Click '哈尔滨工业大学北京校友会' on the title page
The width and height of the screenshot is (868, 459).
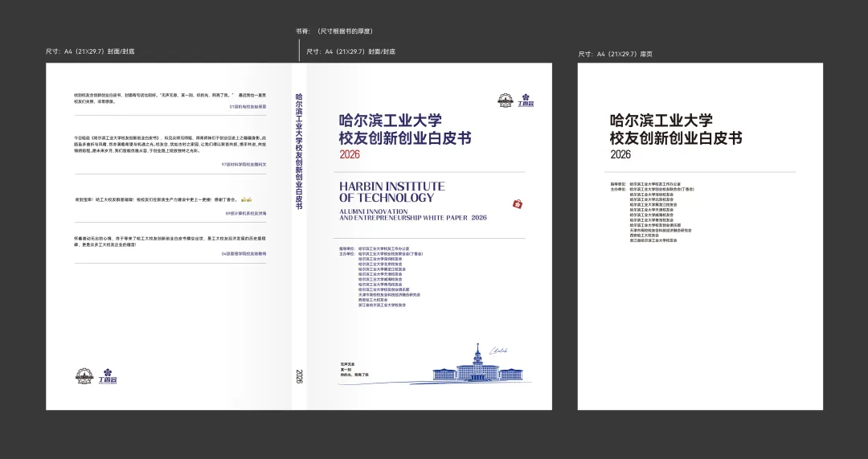tap(652, 199)
